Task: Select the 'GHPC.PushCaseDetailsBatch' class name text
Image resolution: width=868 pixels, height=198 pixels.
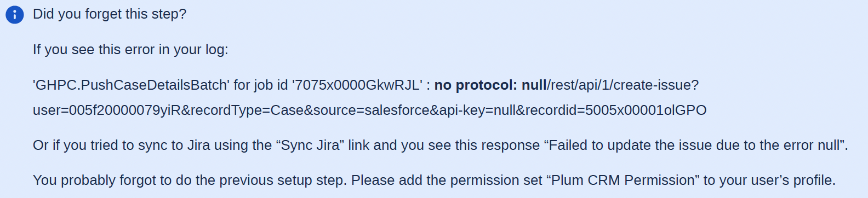Action: tap(131, 85)
